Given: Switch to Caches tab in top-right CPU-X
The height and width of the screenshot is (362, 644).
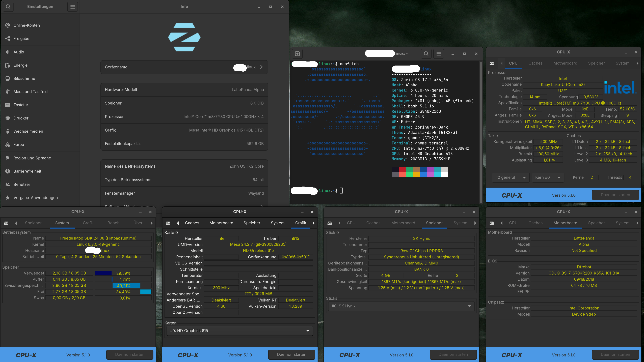Looking at the screenshot, I should pos(535,64).
